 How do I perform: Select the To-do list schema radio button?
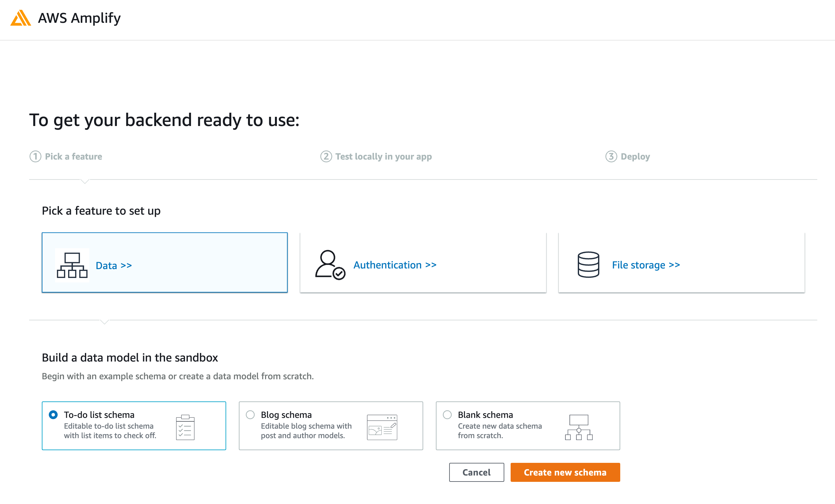53,415
